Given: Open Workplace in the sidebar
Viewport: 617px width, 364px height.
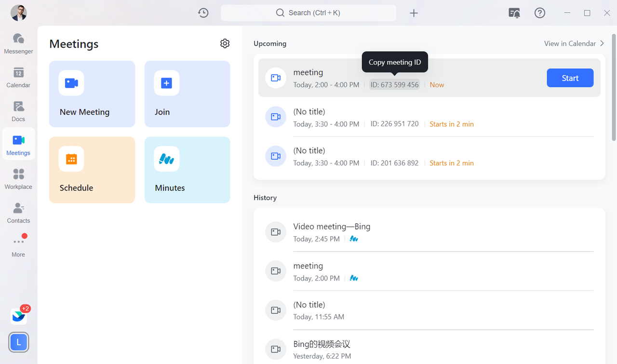Looking at the screenshot, I should [x=18, y=179].
